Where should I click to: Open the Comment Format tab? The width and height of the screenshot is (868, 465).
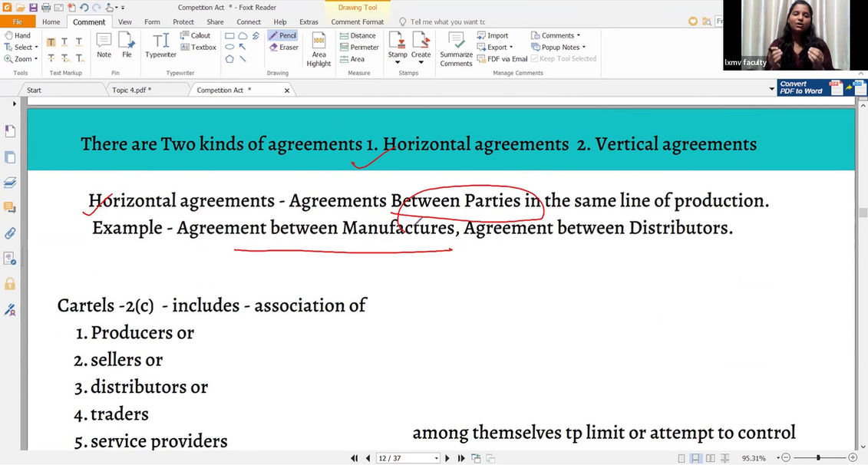point(358,21)
